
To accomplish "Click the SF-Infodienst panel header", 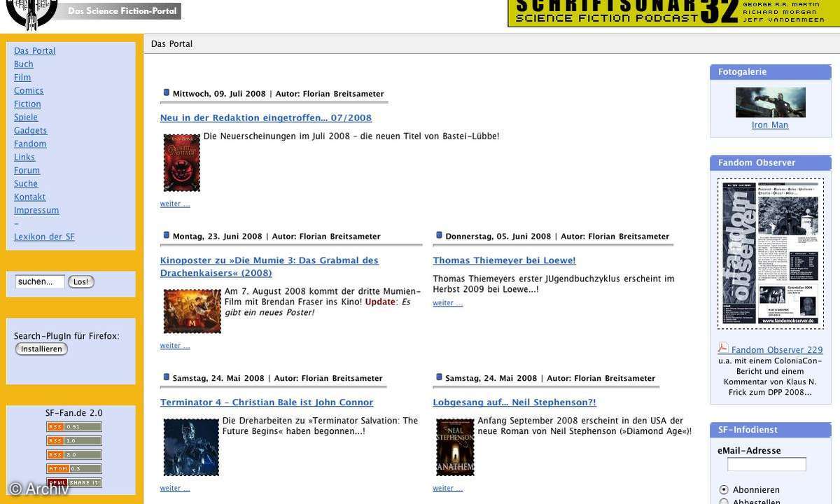I will click(x=770, y=430).
